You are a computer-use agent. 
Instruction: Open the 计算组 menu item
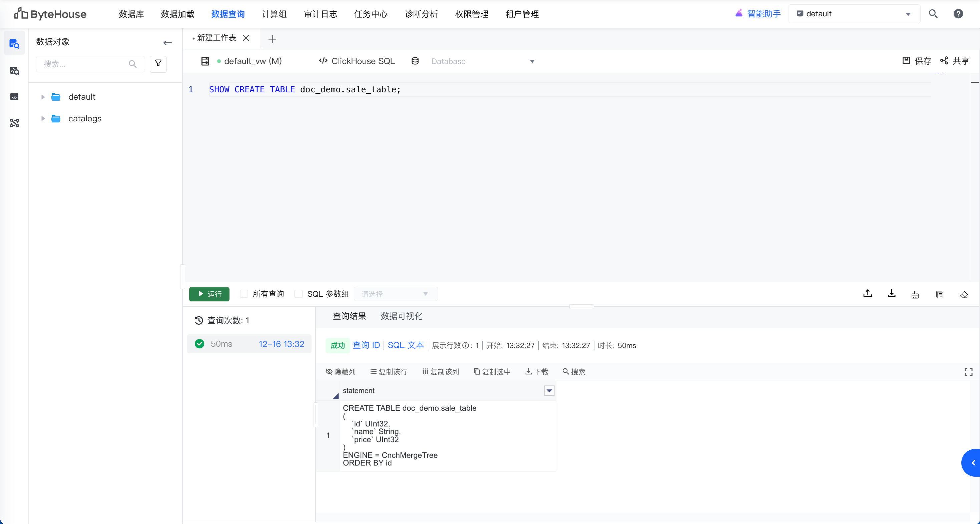[x=274, y=14]
